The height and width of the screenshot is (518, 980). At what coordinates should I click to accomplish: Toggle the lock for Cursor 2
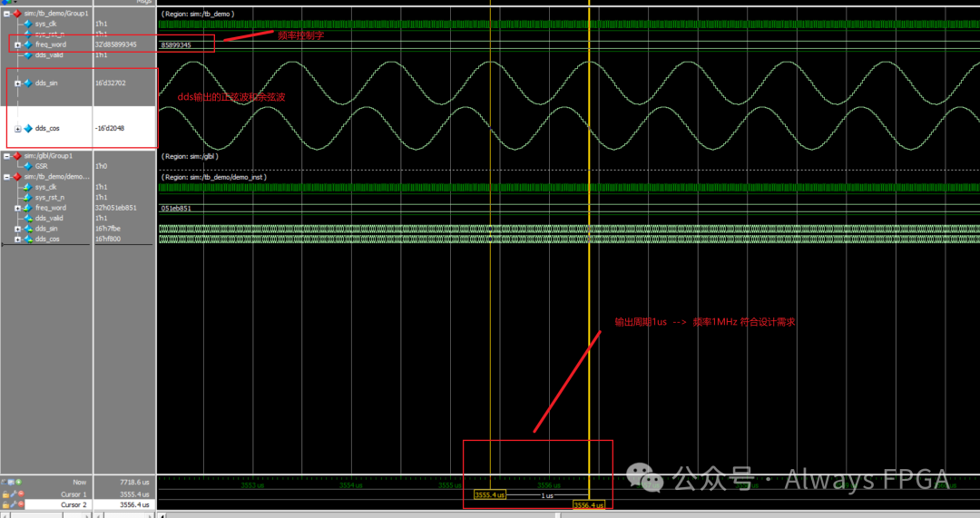click(x=5, y=504)
